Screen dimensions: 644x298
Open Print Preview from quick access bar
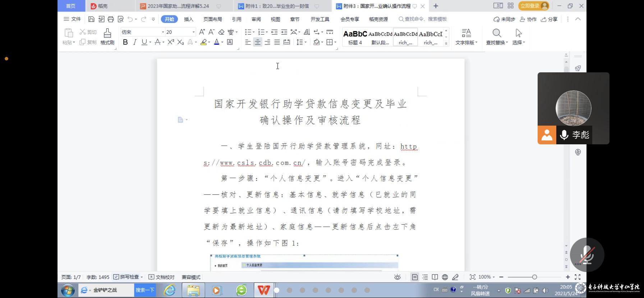point(120,19)
